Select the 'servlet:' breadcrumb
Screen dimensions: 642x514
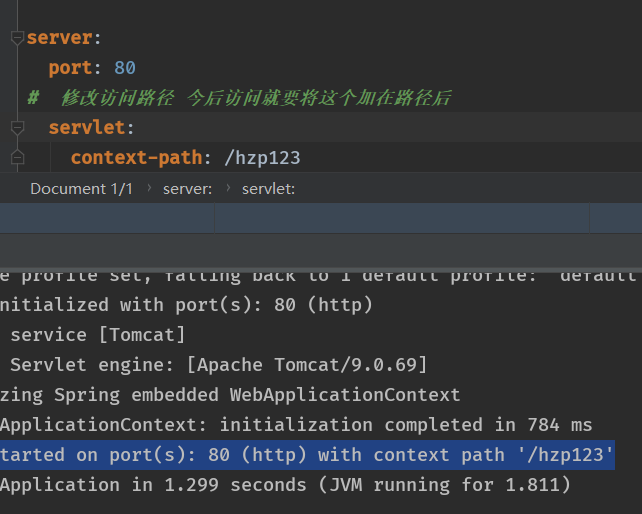(x=268, y=188)
